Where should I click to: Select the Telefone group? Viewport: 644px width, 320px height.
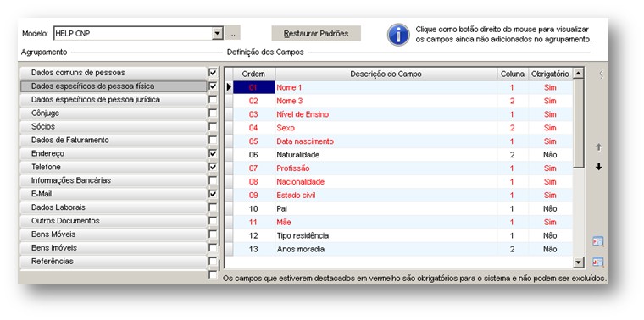(x=114, y=167)
